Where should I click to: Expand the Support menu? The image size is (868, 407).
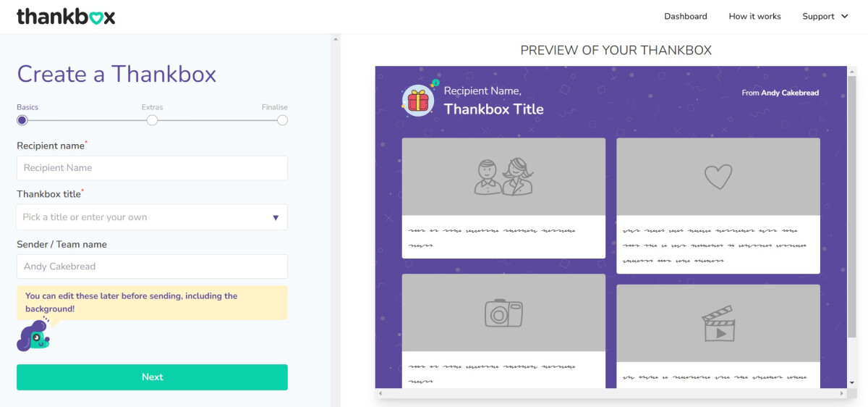[825, 16]
